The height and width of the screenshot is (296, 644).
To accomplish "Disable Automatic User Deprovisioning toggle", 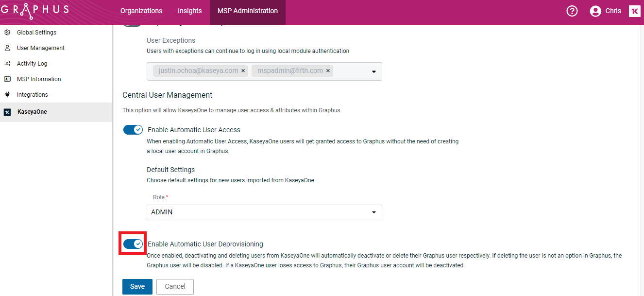I will click(x=133, y=244).
